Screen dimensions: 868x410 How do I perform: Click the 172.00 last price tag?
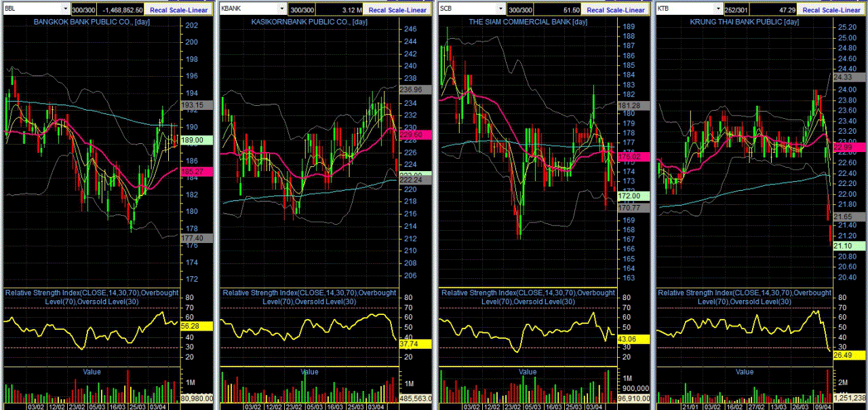click(x=633, y=195)
